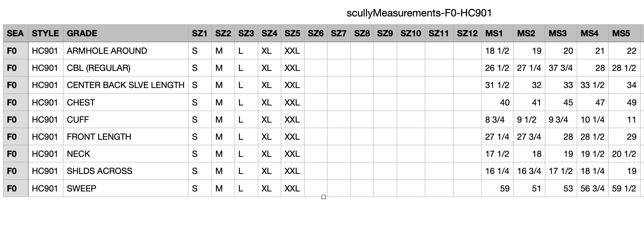Select the CUFF grade cell
Screen dimensions: 644x250
126,120
